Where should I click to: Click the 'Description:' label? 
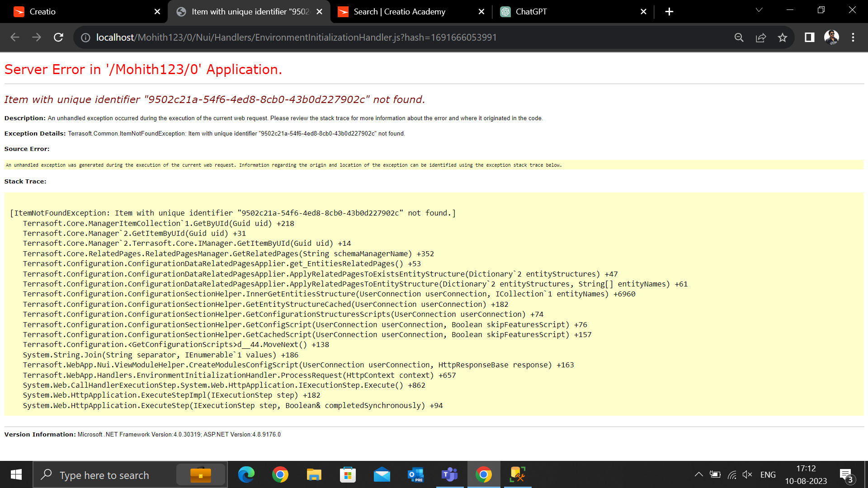point(25,118)
